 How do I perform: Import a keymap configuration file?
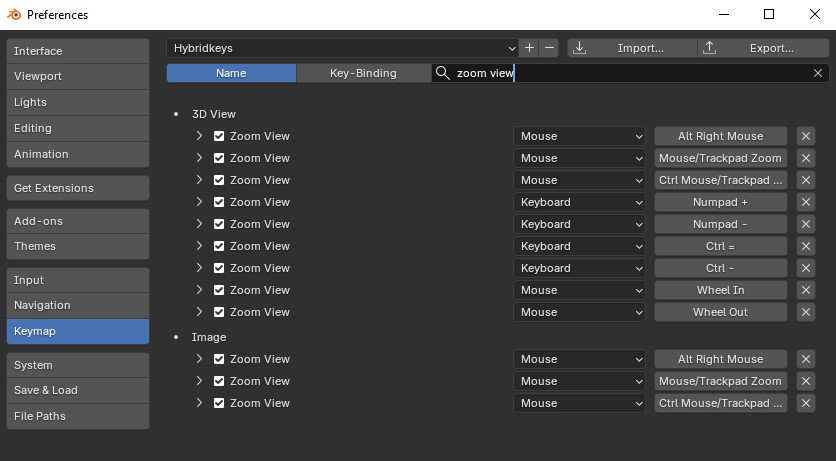(x=632, y=48)
